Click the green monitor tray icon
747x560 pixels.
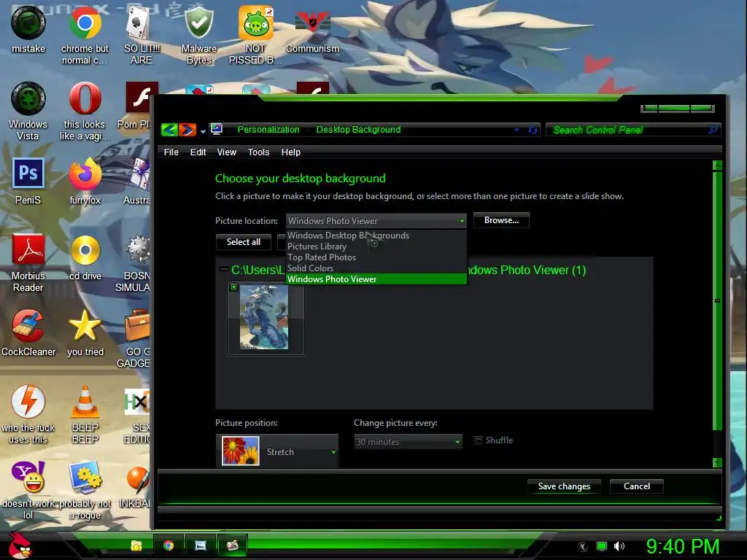point(602,546)
